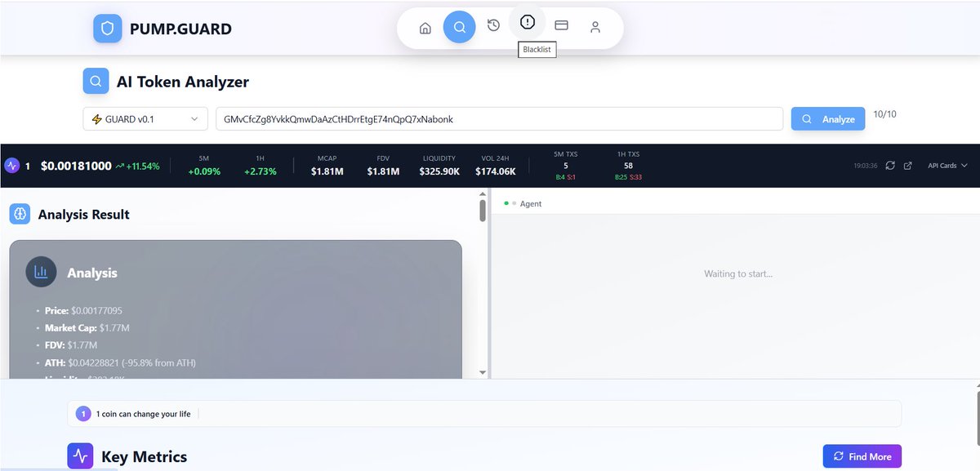Open the History icon in the top nav

tap(493, 25)
